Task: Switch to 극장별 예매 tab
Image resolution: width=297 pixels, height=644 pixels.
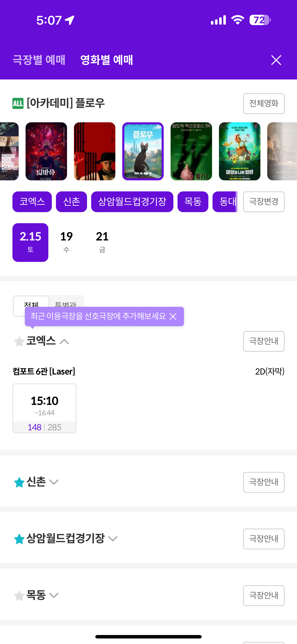Action: (39, 60)
